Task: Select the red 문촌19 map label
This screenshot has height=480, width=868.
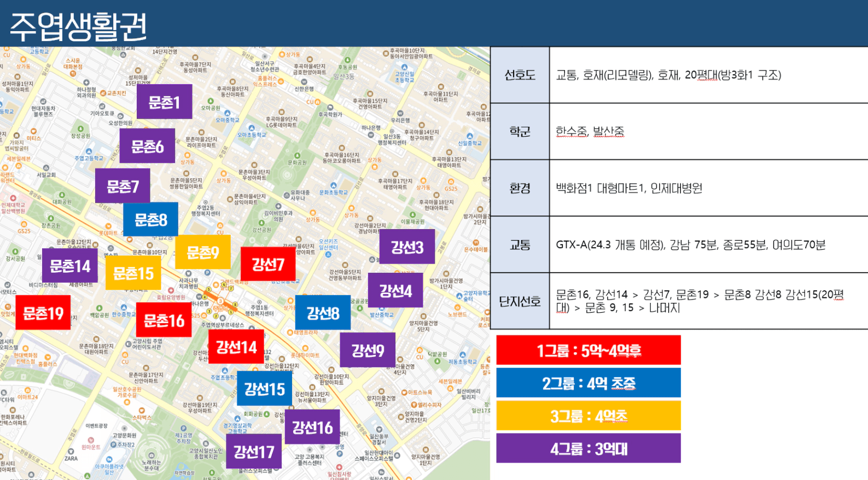Action: pos(43,313)
